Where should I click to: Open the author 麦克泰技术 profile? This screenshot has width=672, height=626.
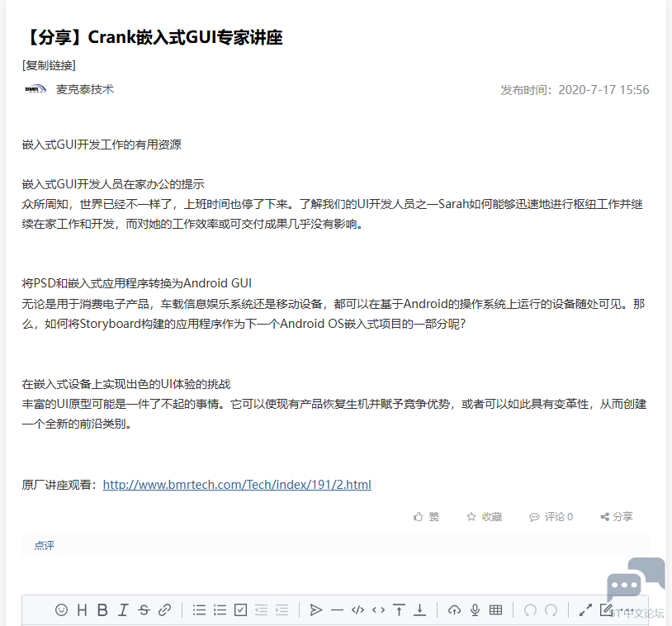click(85, 89)
